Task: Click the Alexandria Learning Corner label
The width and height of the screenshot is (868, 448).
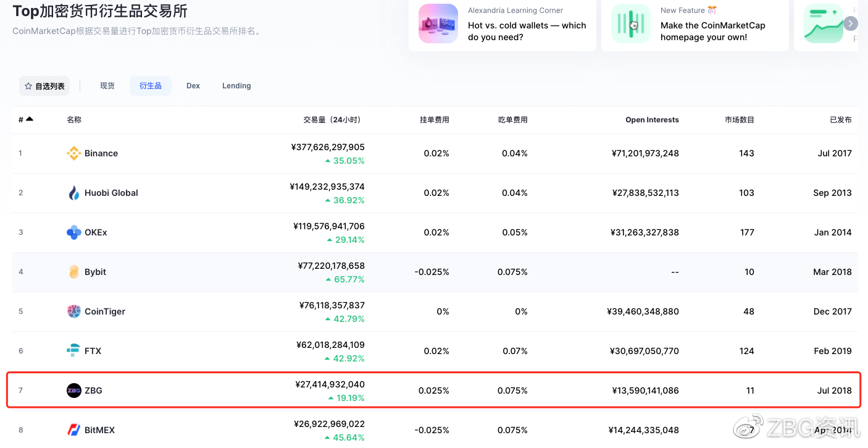Action: pos(515,11)
